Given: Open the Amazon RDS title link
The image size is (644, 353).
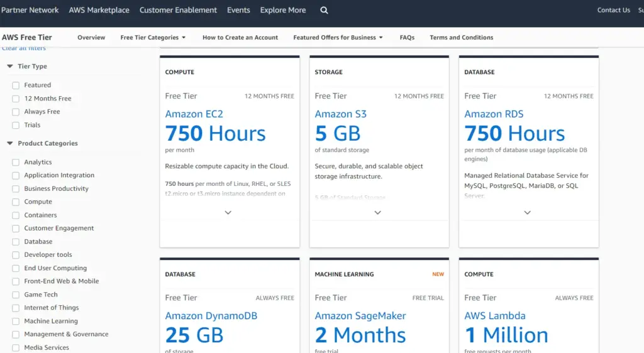Looking at the screenshot, I should point(494,114).
